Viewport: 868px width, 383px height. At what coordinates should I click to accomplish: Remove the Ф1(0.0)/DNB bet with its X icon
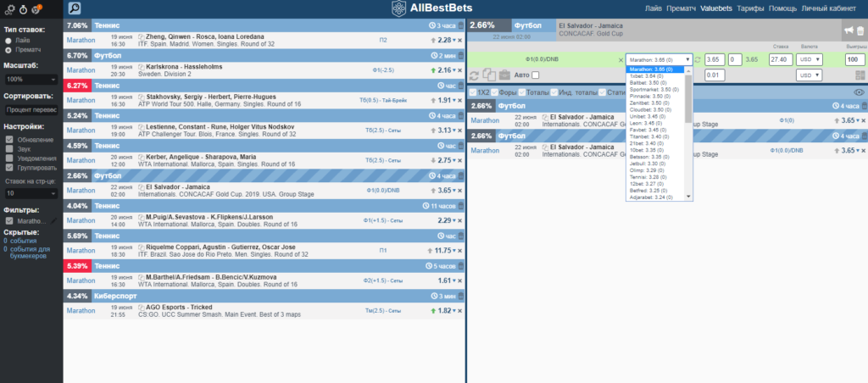click(620, 60)
